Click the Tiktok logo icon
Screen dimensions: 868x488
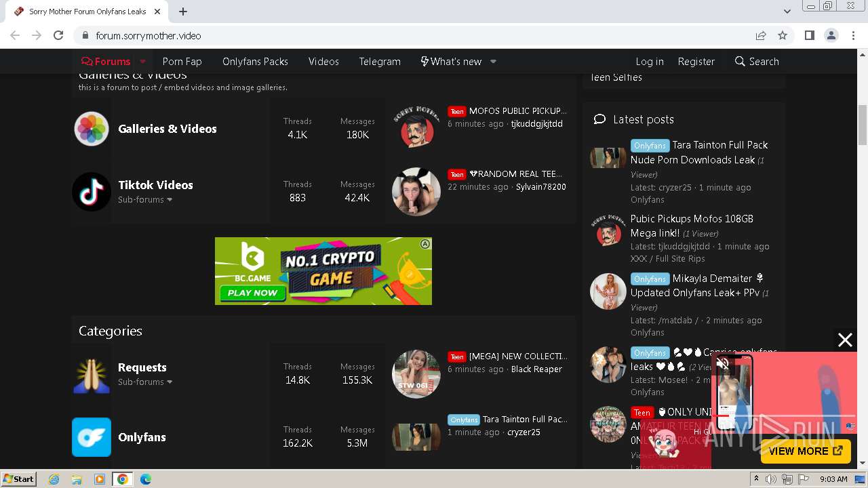[x=92, y=192]
